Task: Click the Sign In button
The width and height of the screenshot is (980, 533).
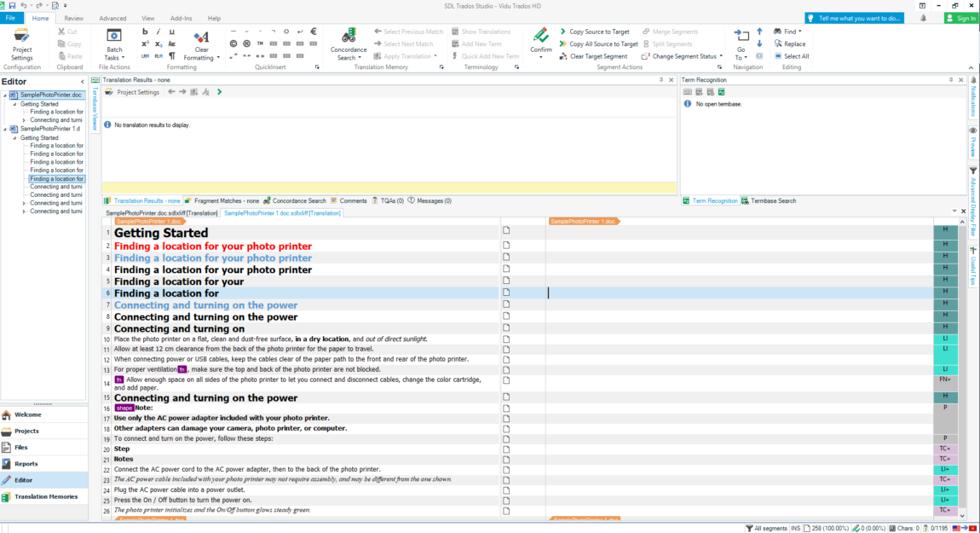Action: [960, 18]
